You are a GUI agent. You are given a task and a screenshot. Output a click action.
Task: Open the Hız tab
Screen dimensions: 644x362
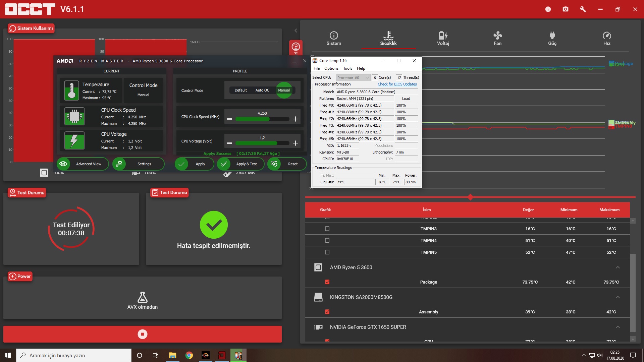[x=607, y=39]
